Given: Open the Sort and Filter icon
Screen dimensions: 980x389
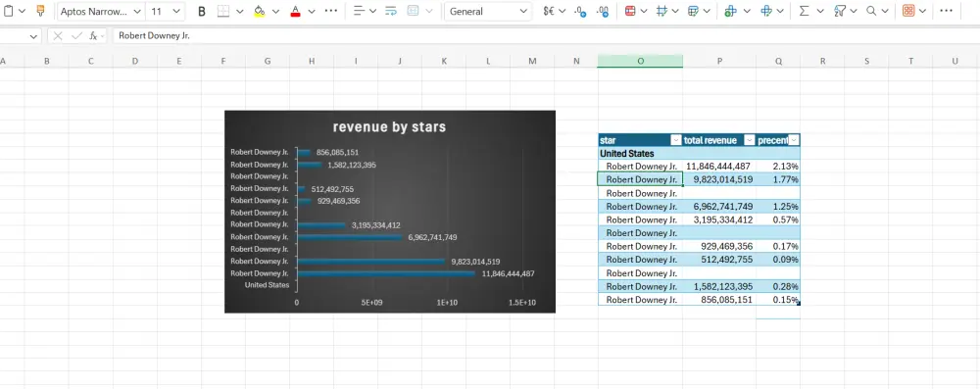Looking at the screenshot, I should click(840, 11).
